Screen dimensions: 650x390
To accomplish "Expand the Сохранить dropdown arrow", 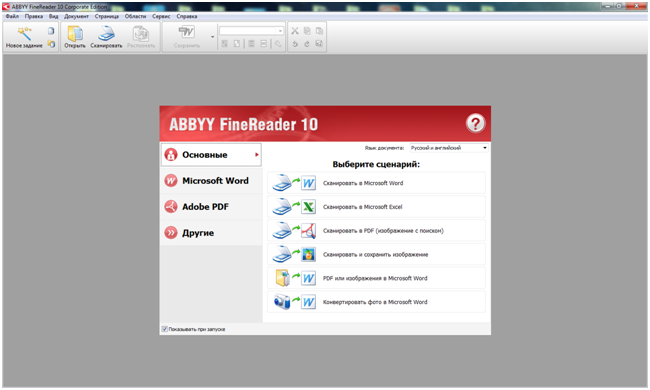I will click(213, 37).
